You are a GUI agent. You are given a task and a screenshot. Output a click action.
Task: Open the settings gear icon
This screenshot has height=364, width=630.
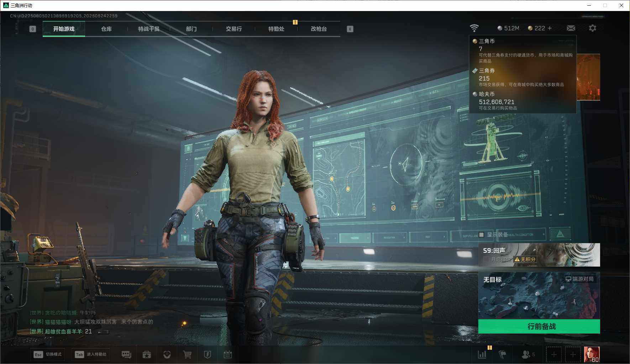[x=593, y=28]
